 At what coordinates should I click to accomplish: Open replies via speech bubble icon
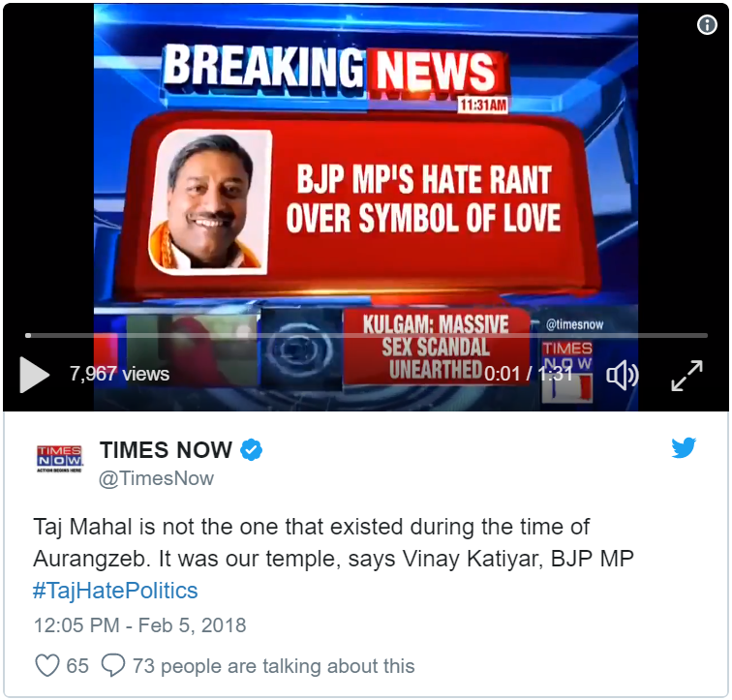(113, 665)
